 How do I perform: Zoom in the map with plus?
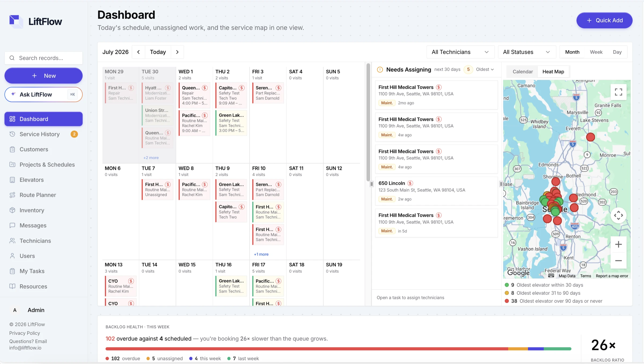coord(619,244)
